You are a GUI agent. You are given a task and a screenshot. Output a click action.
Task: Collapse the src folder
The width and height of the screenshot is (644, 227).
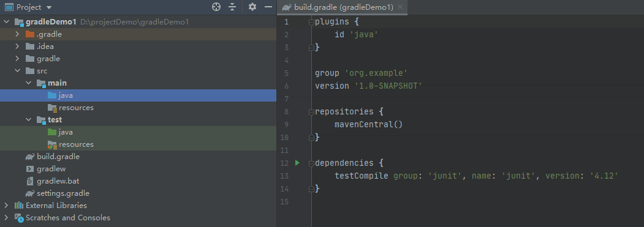[17, 71]
